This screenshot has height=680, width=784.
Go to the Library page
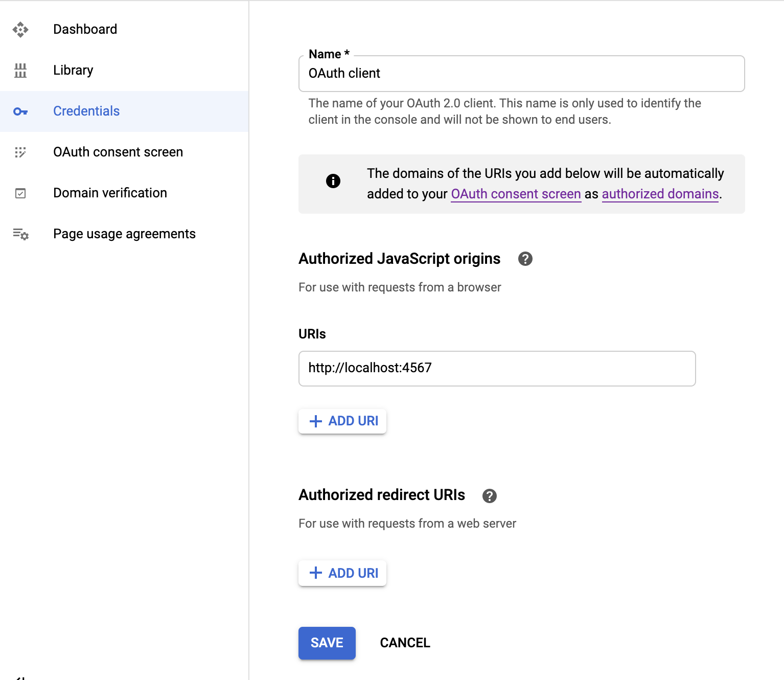pyautogui.click(x=73, y=71)
